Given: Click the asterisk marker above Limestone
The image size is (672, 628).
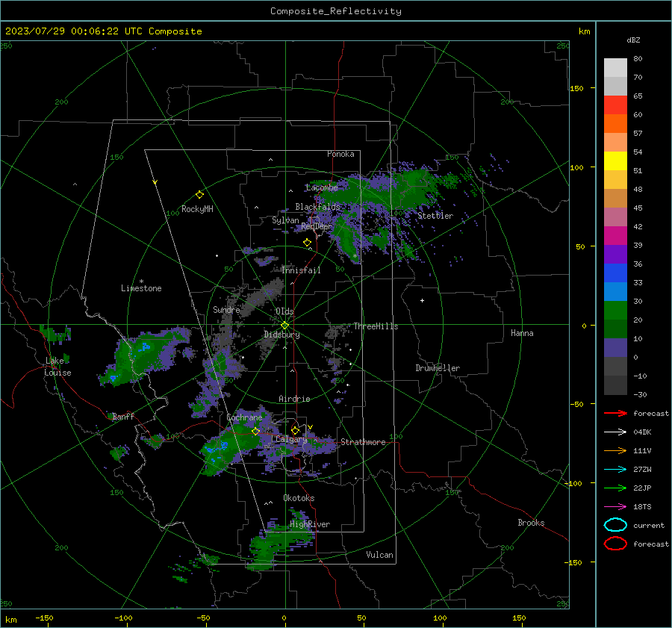Looking at the screenshot, I should point(141,282).
